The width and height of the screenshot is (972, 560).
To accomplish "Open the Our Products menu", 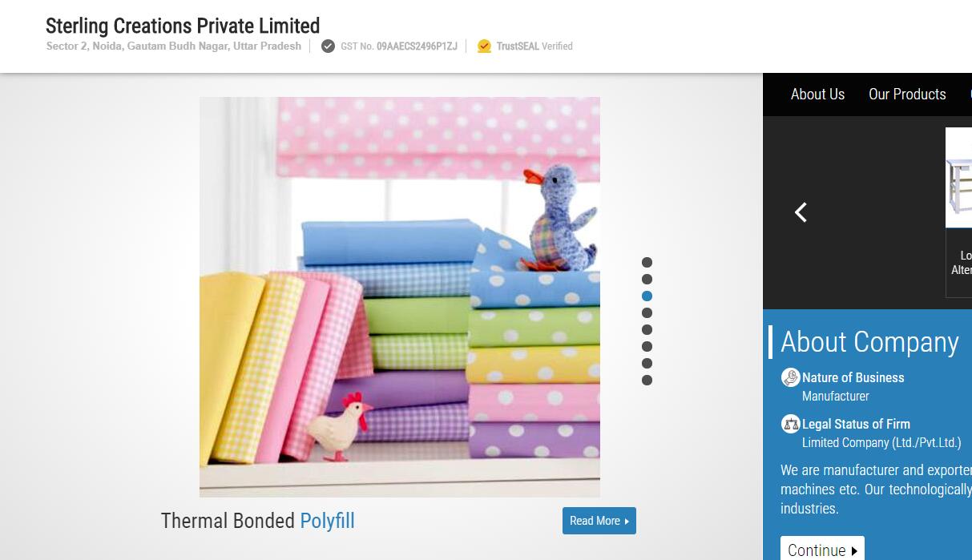I will coord(907,95).
